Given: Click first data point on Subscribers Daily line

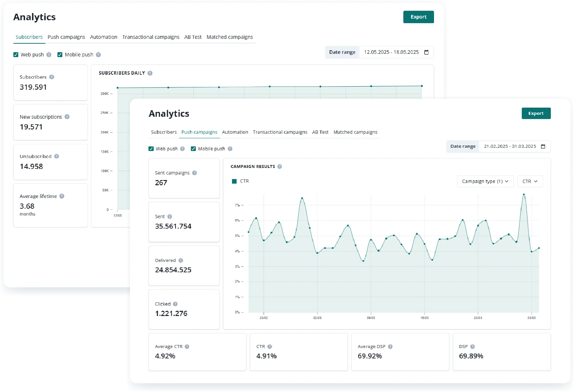Looking at the screenshot, I should pyautogui.click(x=117, y=88).
